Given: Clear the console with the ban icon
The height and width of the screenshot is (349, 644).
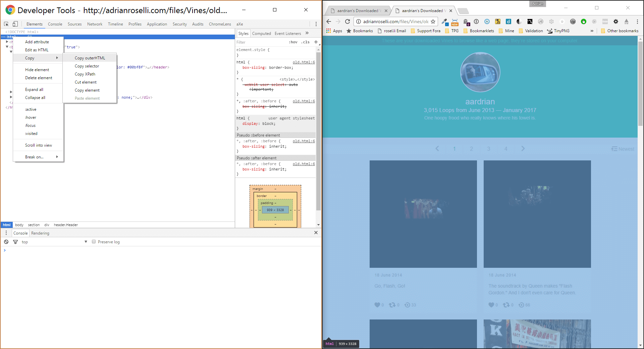Looking at the screenshot, I should tap(6, 242).
